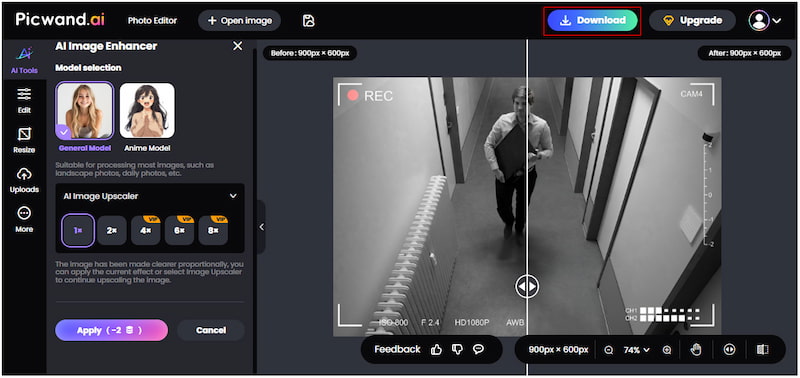Collapse the left panel with the arrow
800x378 pixels.
pyautogui.click(x=261, y=227)
